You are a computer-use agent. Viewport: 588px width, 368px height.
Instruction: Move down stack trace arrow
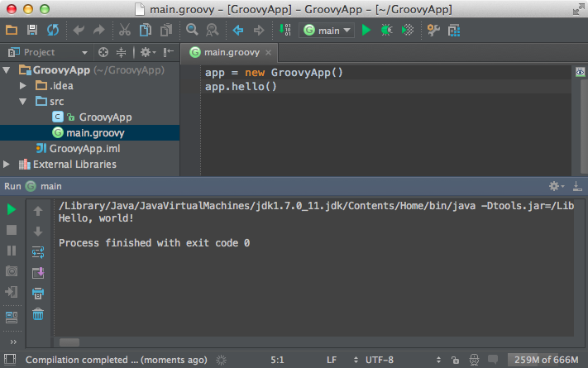pos(38,232)
